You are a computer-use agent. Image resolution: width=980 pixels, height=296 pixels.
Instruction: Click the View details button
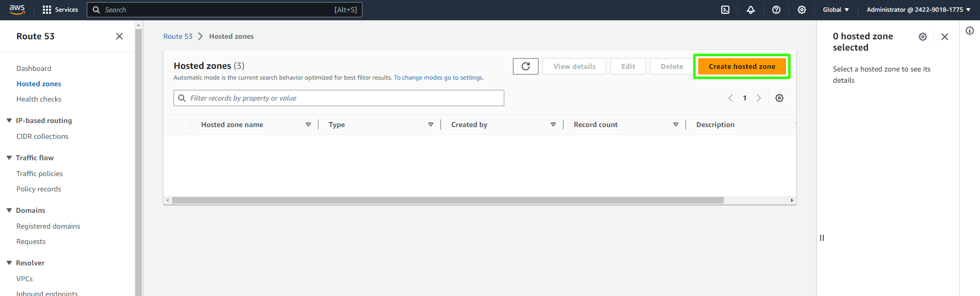pos(574,66)
